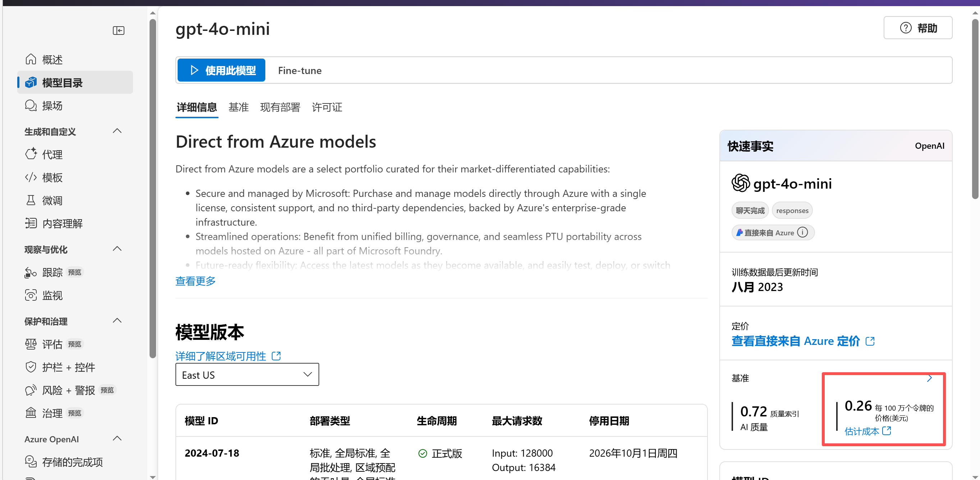The image size is (980, 480).
Task: Click the 微调 flask icon
Action: [31, 200]
